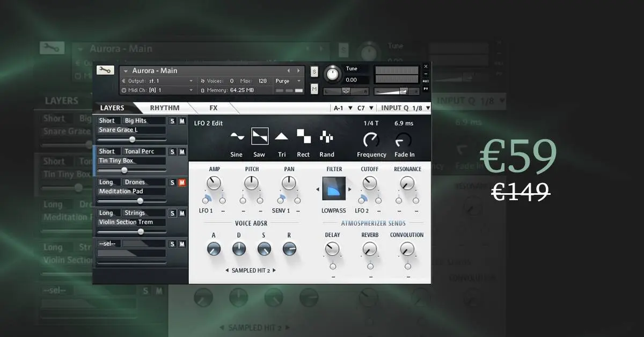This screenshot has height=337, width=644.
Task: Toggle the AUX button in header
Action: coord(426,81)
